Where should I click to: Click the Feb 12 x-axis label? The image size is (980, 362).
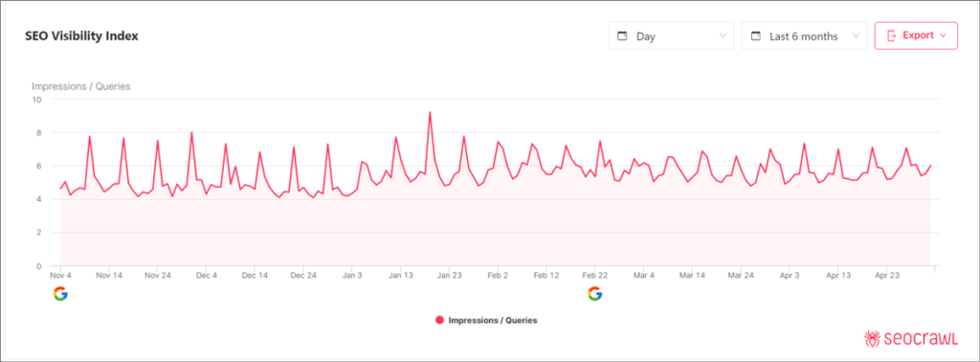pos(546,275)
